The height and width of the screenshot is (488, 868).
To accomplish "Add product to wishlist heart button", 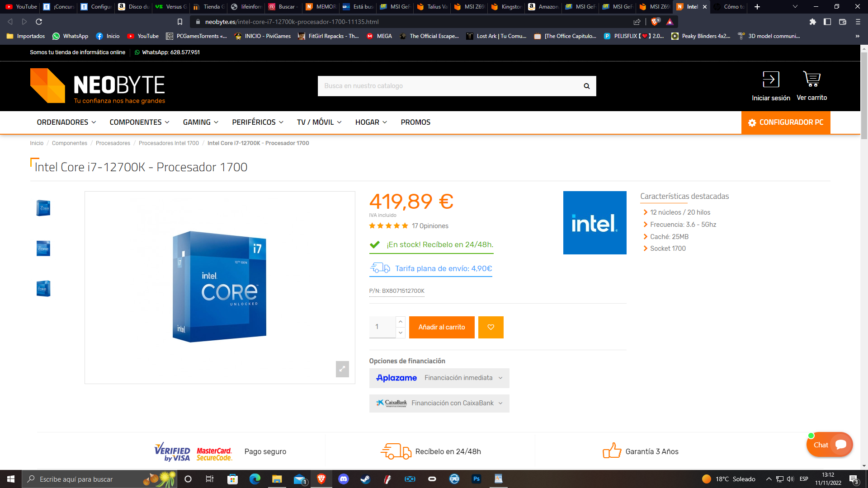I will tap(491, 327).
